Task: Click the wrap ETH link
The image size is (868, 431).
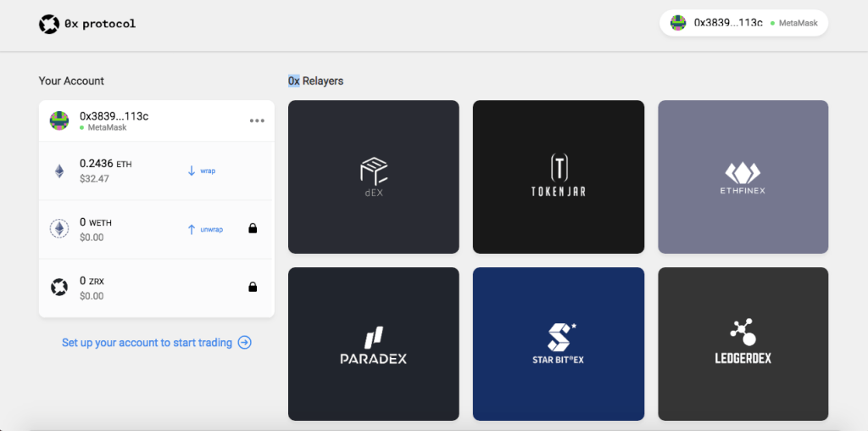Action: 208,171
